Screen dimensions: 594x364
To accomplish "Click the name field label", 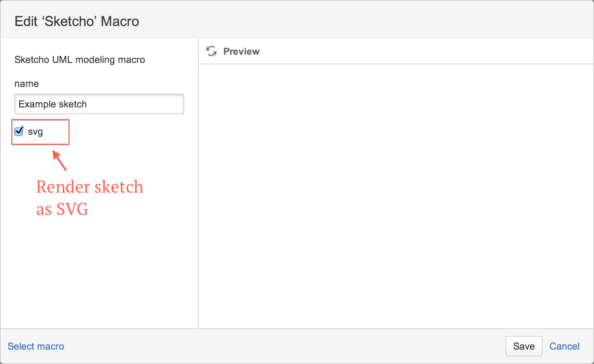I will tap(27, 84).
